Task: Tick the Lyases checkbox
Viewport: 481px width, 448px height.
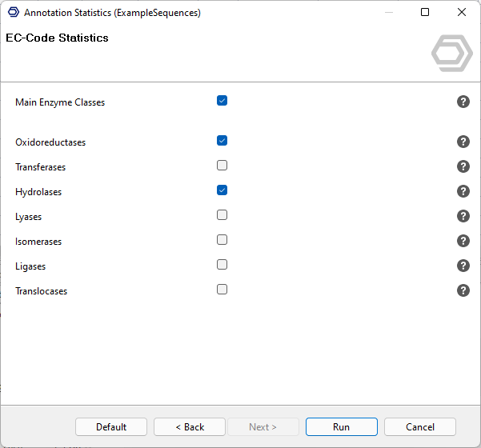Action: pyautogui.click(x=222, y=215)
